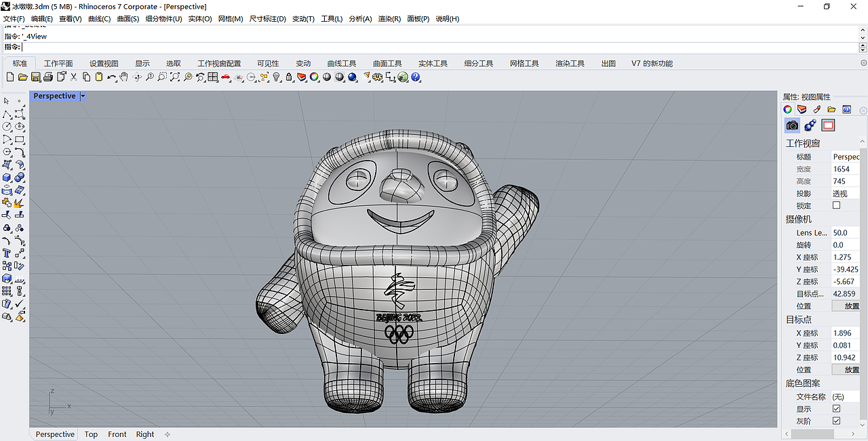Screen dimensions: 868x441
Task: Select the Rectangle tool in the left sidebar
Action: (20, 140)
